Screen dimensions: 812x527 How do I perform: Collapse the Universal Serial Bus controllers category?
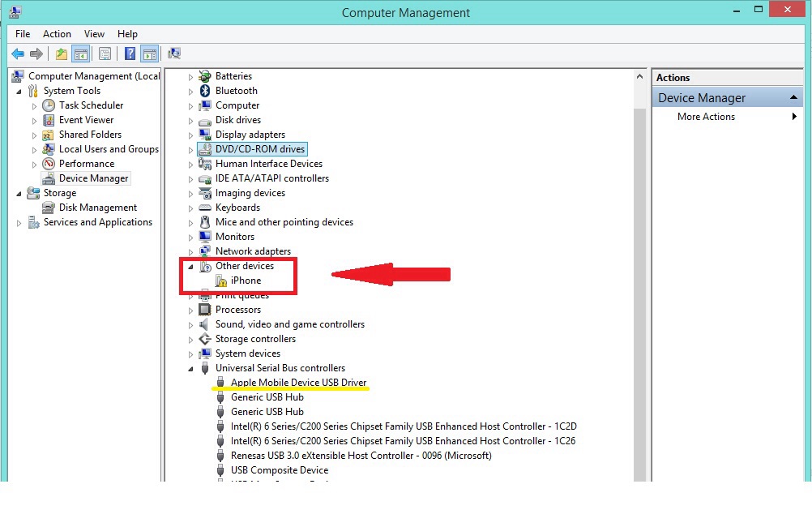coord(190,368)
